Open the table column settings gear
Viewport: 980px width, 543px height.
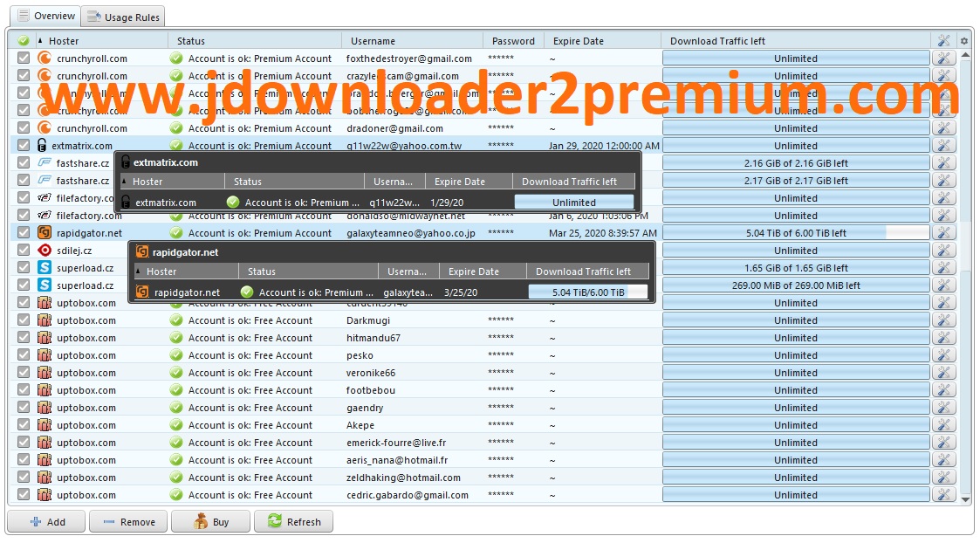coord(964,41)
